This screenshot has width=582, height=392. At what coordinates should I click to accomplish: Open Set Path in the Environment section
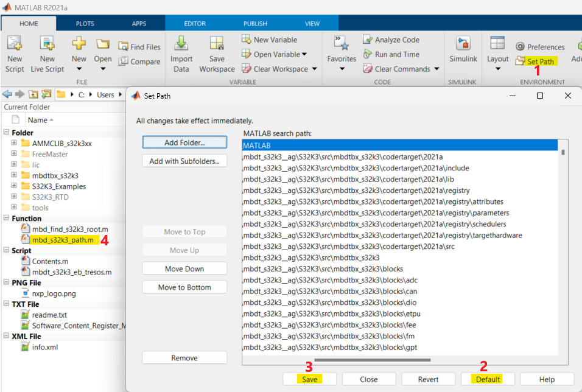click(x=536, y=61)
